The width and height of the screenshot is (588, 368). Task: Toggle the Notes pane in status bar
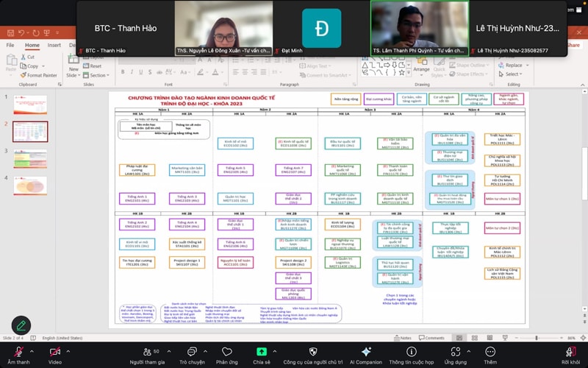tap(401, 338)
